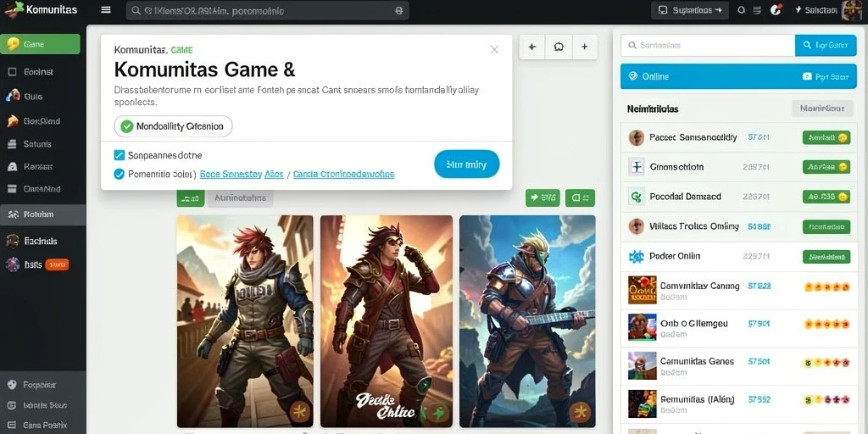Switch to the grey Aurninotetms tab

[240, 198]
